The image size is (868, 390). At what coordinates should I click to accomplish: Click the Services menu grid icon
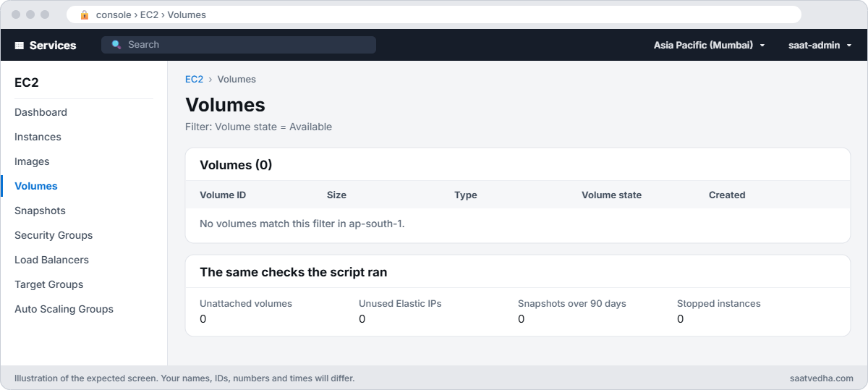pos(20,45)
